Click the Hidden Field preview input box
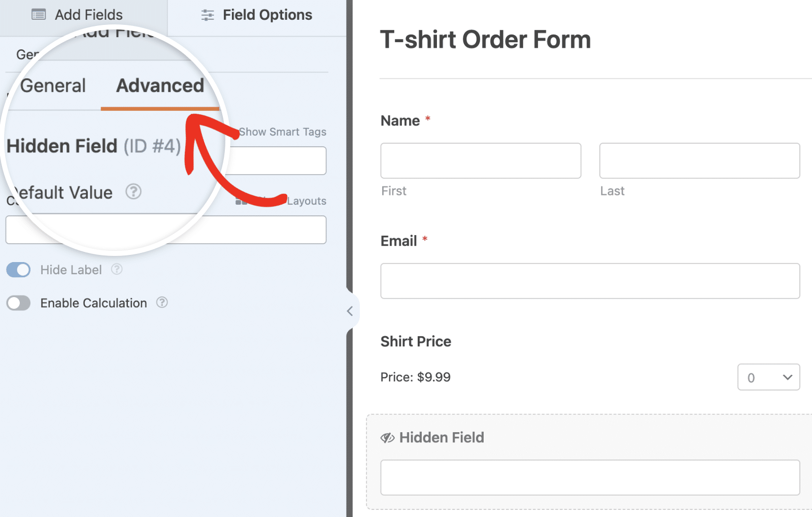The height and width of the screenshot is (517, 812). point(590,477)
